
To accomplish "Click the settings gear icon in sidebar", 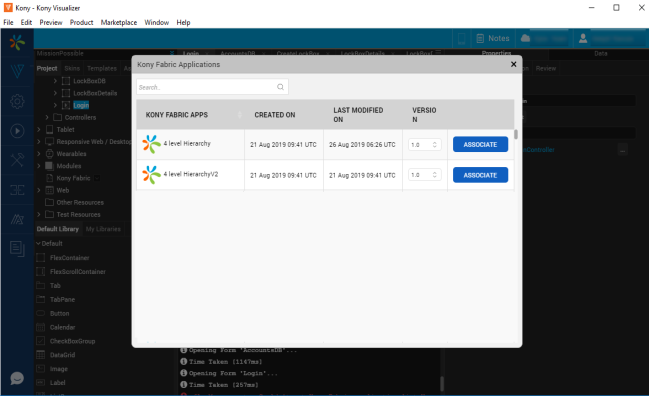I will click(17, 101).
